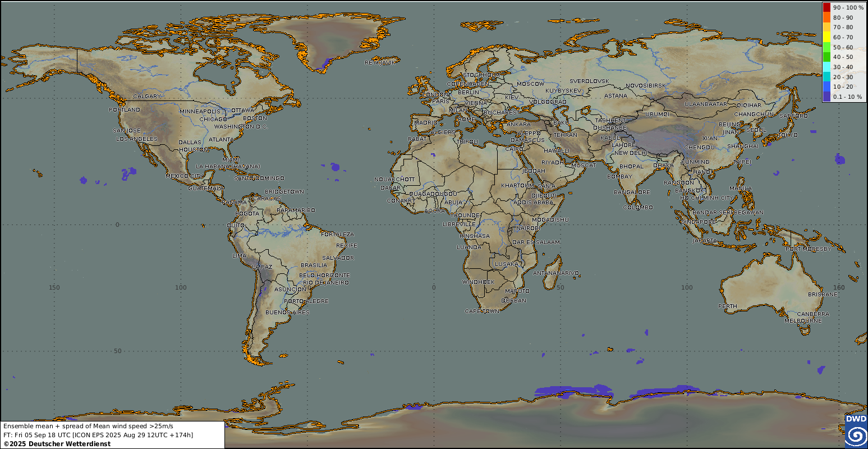Click the ANTANANARIVO city label
Viewport: 868px width, 449px height.
click(x=555, y=273)
